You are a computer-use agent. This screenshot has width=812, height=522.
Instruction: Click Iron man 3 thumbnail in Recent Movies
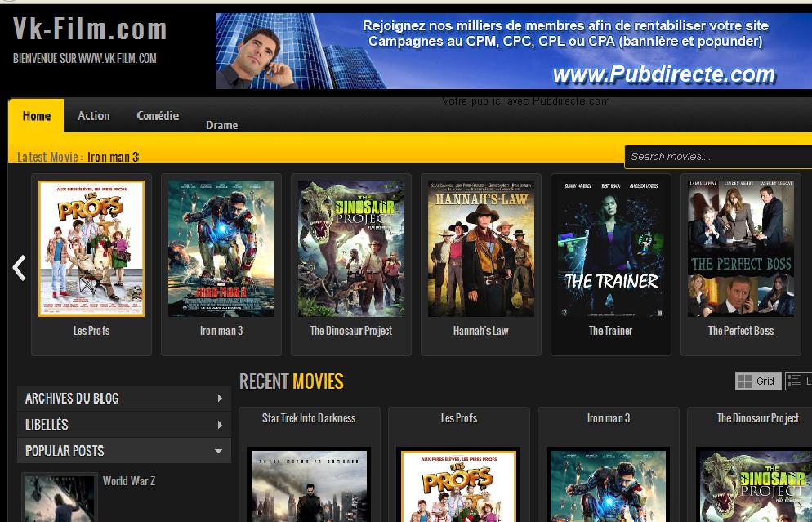(x=608, y=485)
